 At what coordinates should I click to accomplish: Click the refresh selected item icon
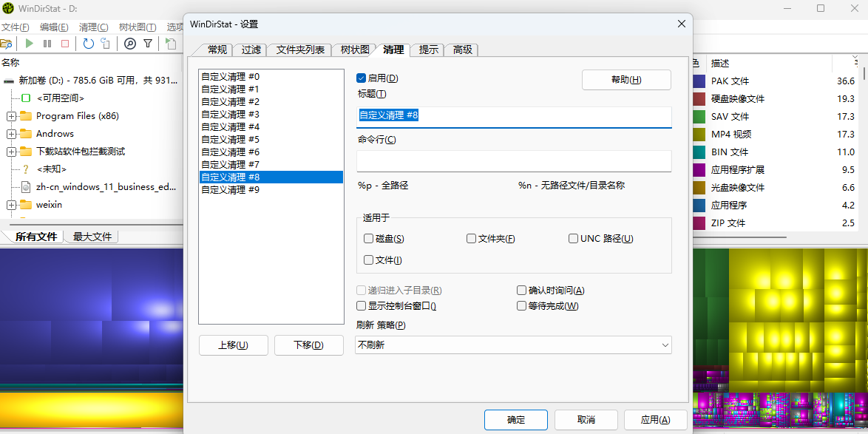(x=106, y=44)
